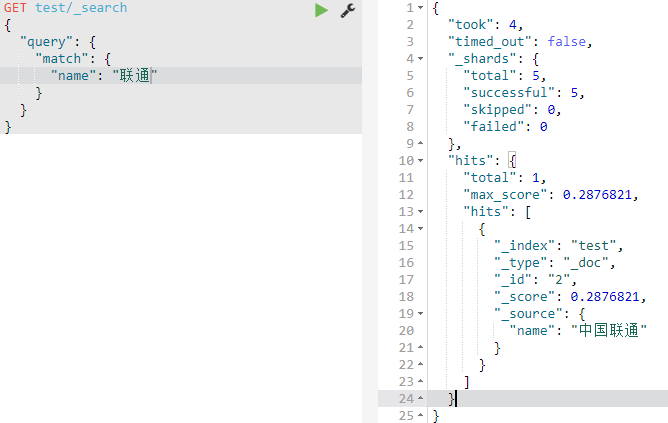This screenshot has height=423, width=668.
Task: Click line number 11 in the response gutter
Action: tap(406, 178)
